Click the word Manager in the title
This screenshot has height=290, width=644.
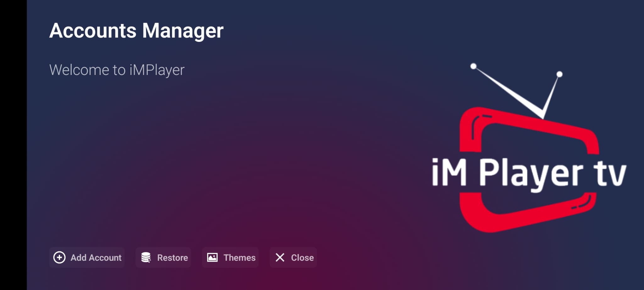pos(183,31)
